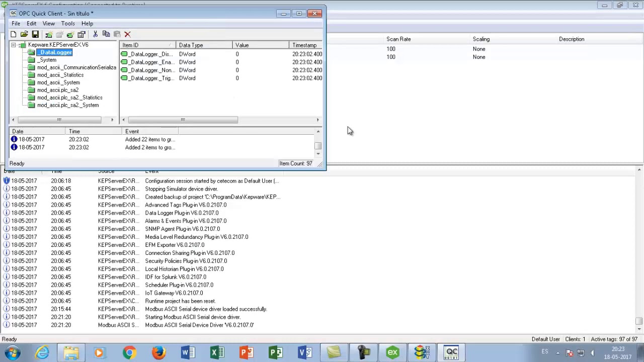Select mod_ascii.plc_sa2._Statistics group
The height and width of the screenshot is (362, 644).
69,98
